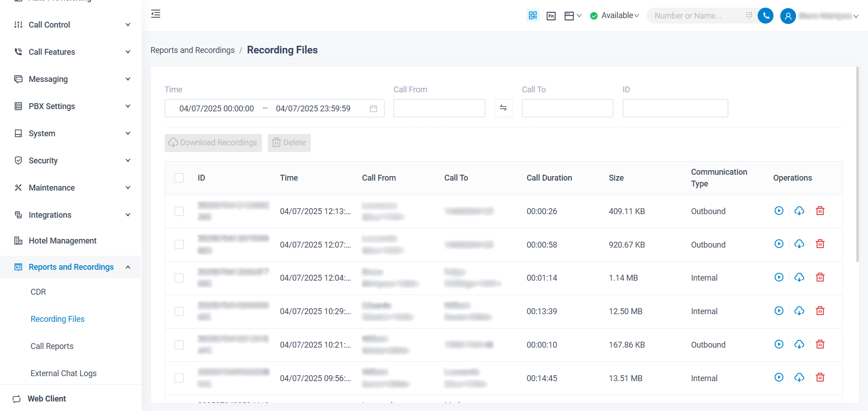Screen dimensions: 868x411
Task: Collapse Reports and Recordings section
Action: (x=128, y=267)
